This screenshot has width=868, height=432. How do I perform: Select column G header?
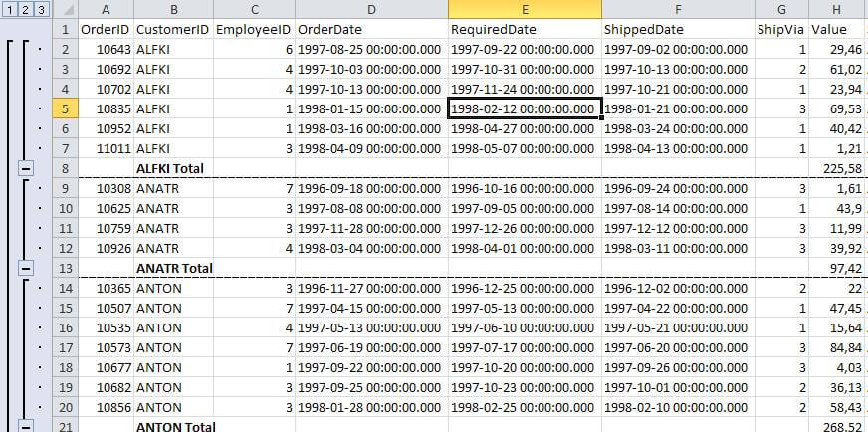click(781, 9)
